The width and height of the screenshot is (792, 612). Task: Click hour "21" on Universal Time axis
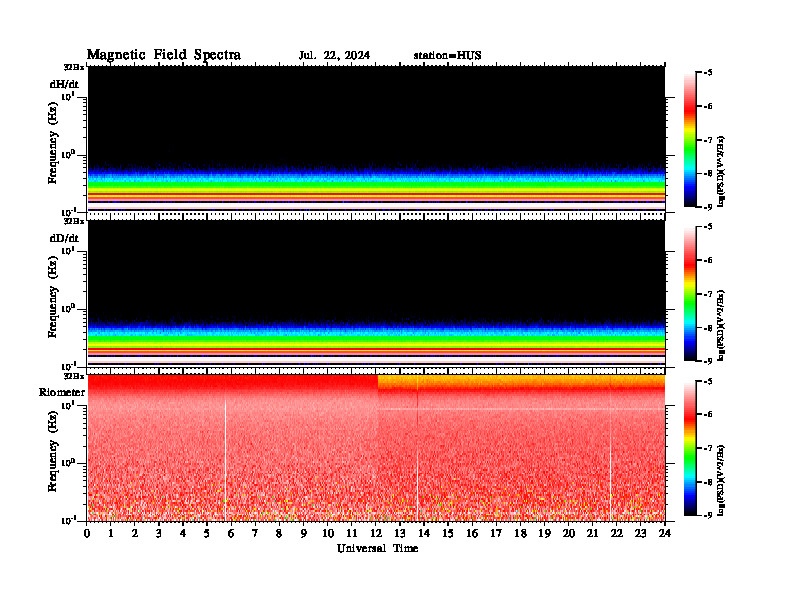(x=592, y=533)
